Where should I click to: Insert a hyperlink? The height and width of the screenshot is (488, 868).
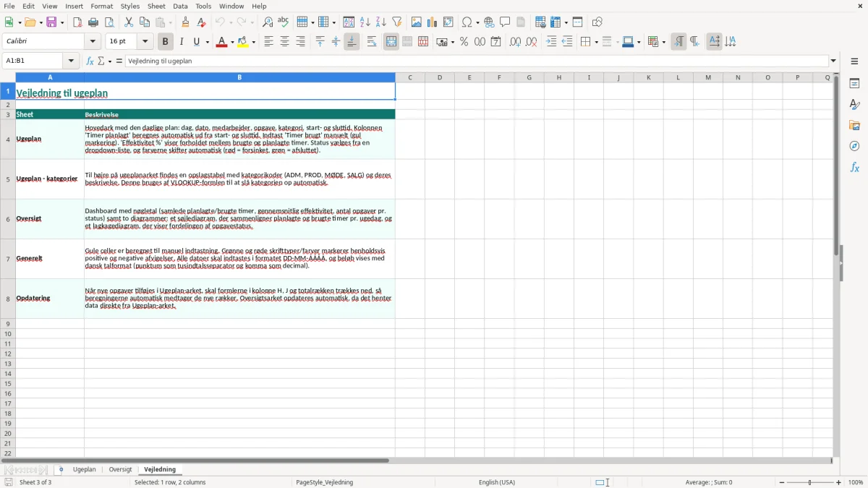(489, 22)
